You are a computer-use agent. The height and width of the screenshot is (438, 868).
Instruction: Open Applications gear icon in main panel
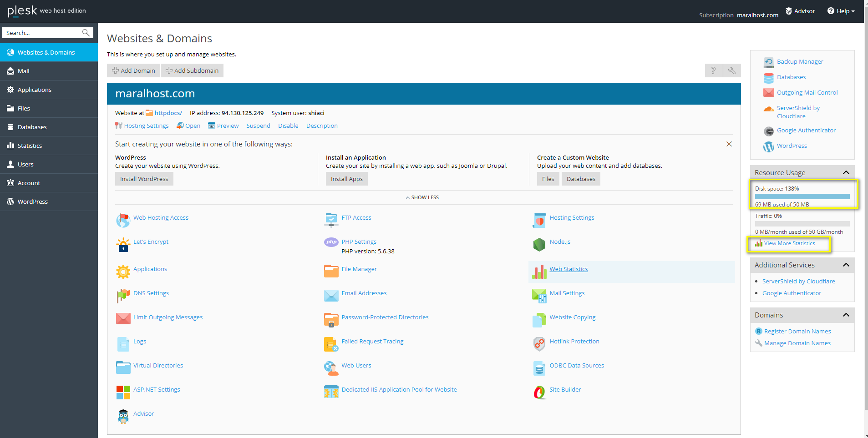click(x=123, y=272)
